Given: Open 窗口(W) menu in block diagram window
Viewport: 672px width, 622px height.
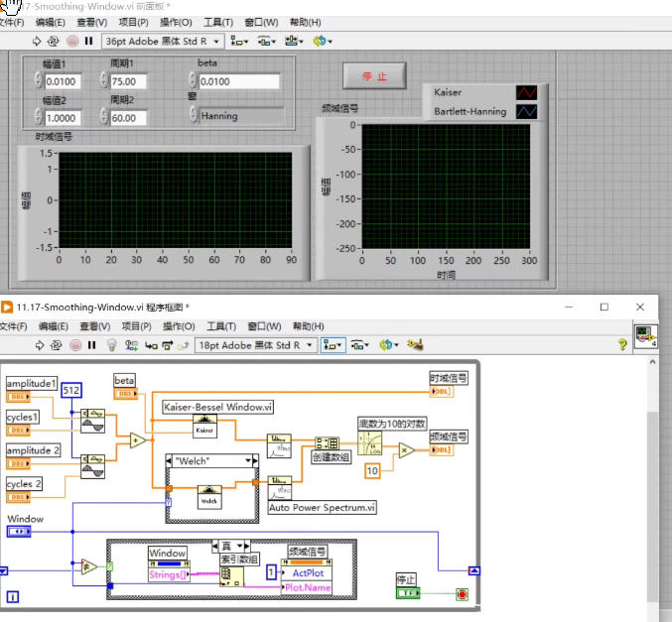Looking at the screenshot, I should point(264,326).
